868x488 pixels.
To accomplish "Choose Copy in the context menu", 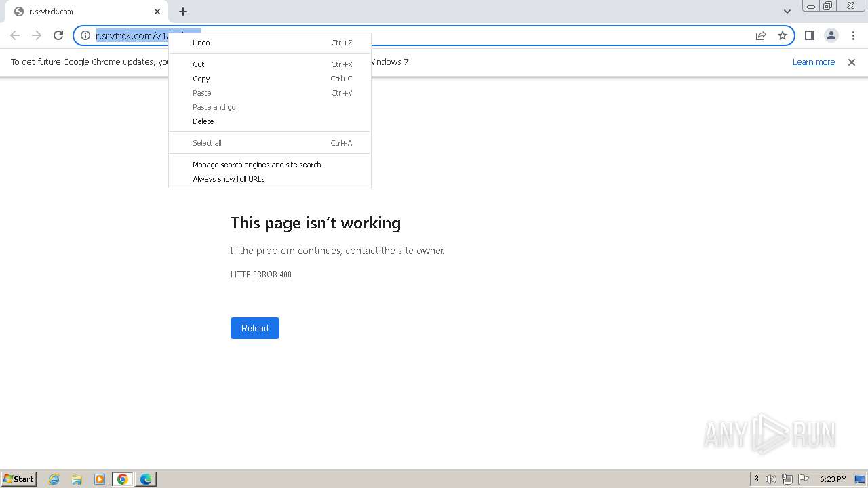I will (x=269, y=79).
